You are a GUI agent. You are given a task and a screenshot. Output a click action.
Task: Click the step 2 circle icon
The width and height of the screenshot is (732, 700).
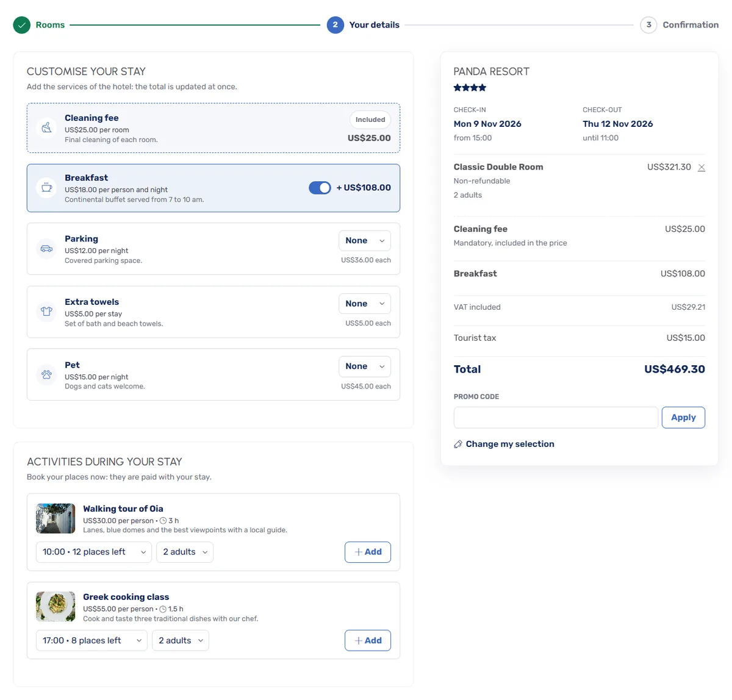click(335, 25)
